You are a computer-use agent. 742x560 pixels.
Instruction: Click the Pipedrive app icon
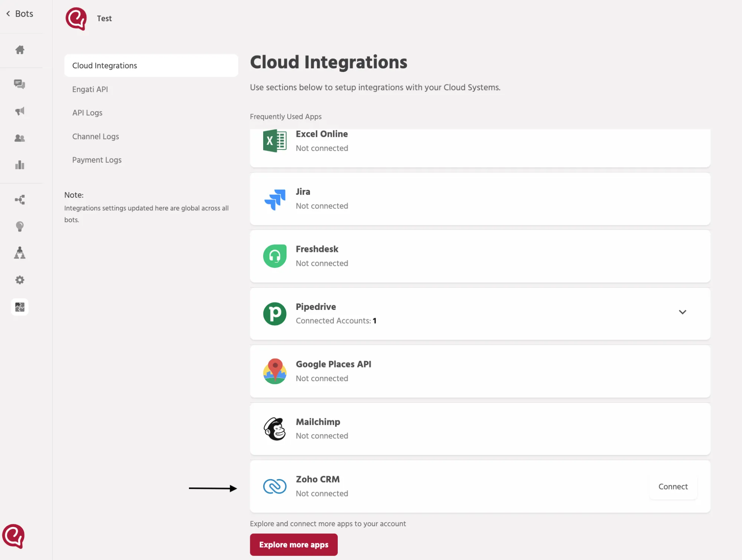[275, 314]
